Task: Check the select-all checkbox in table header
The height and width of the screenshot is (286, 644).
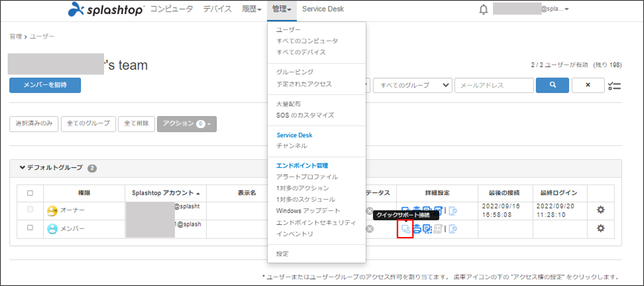Action: coord(30,193)
